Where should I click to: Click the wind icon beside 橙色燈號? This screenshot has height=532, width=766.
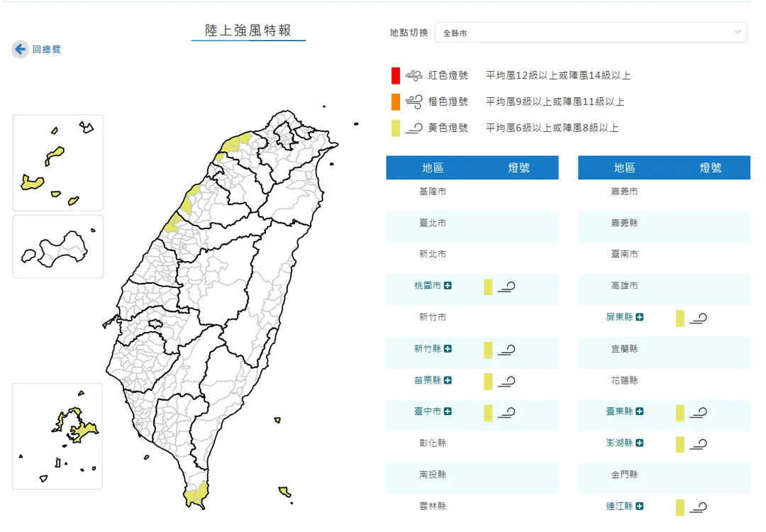[x=413, y=101]
